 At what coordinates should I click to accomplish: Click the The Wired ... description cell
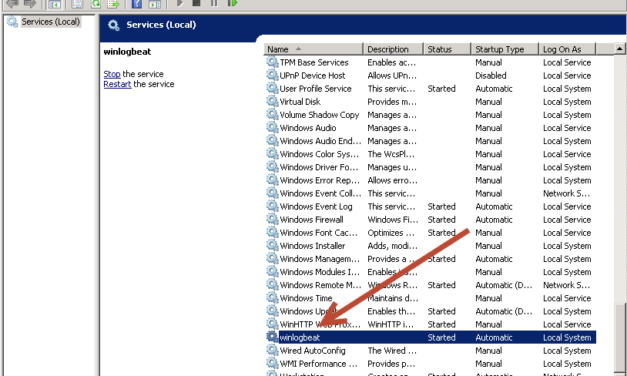coord(392,350)
